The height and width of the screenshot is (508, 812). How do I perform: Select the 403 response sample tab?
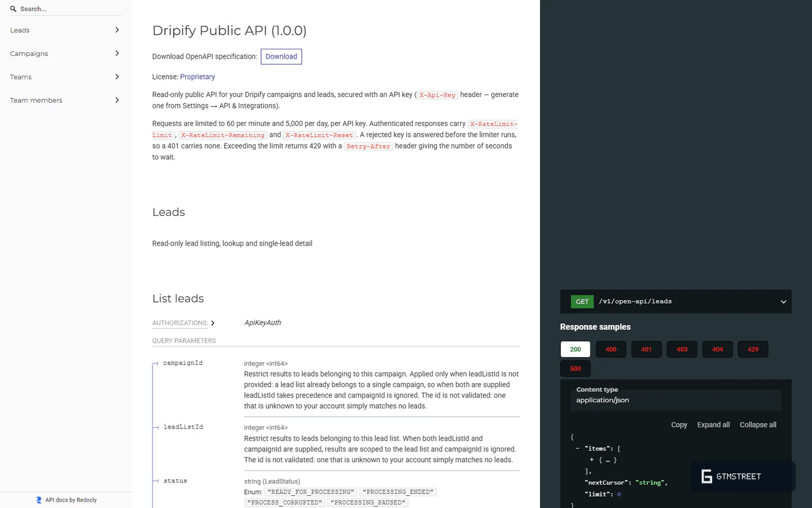click(x=682, y=349)
